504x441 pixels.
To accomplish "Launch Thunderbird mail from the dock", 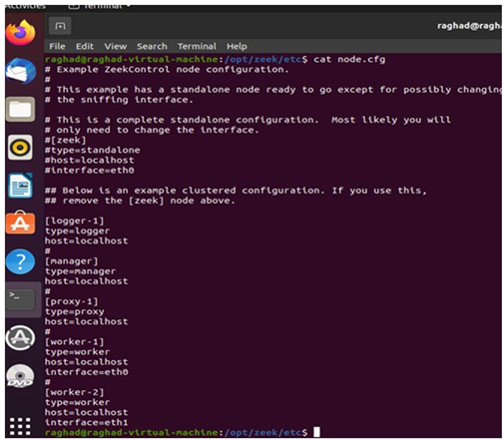I will point(21,71).
